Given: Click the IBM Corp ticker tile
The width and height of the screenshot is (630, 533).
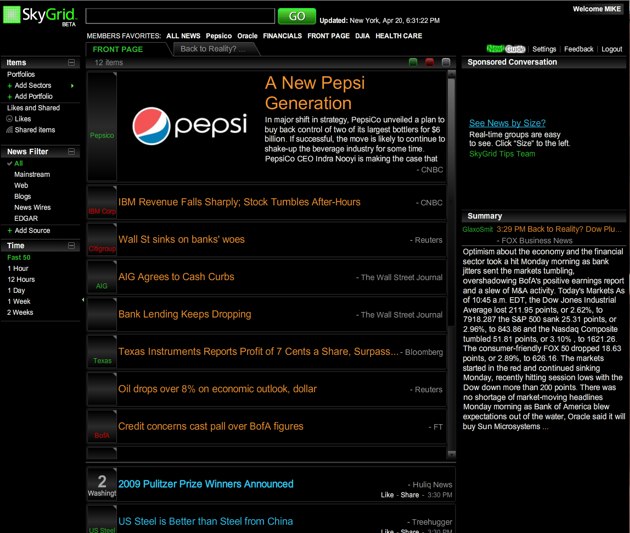Looking at the screenshot, I should [102, 202].
